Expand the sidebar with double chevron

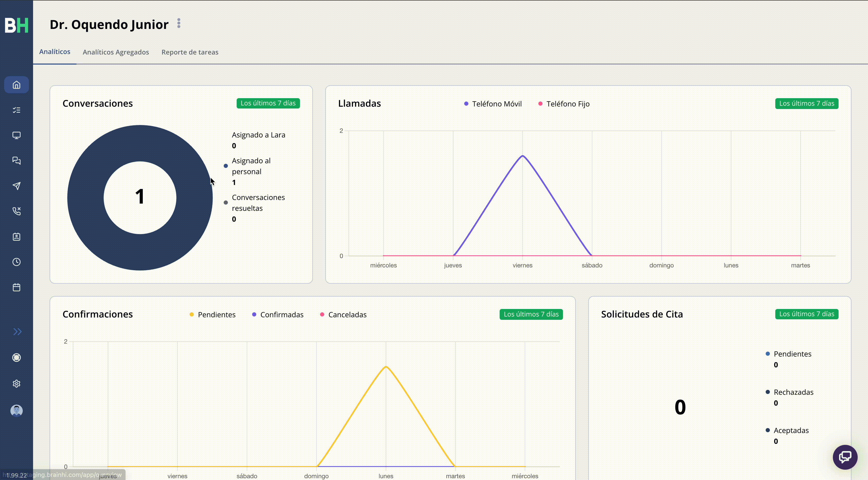point(17,332)
